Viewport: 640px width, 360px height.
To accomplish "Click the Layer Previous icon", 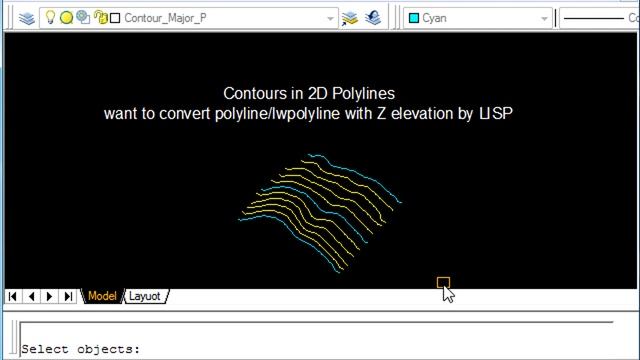I will [x=373, y=18].
